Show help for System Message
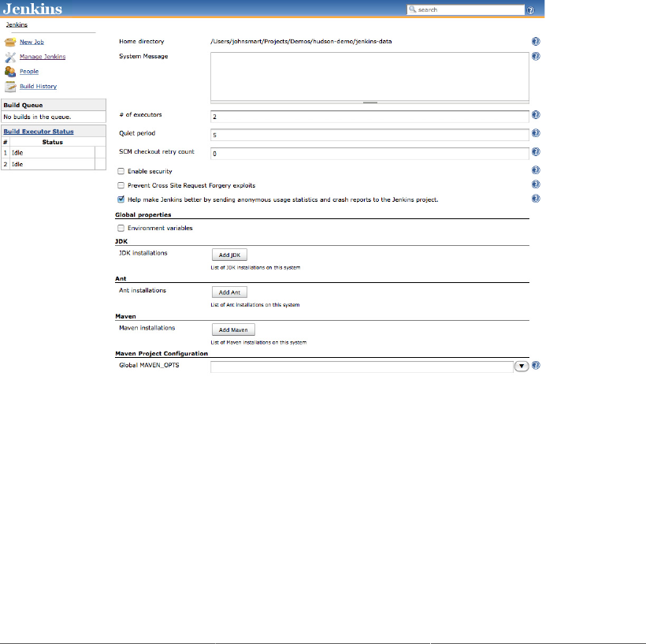This screenshot has height=644, width=646. tap(536, 56)
